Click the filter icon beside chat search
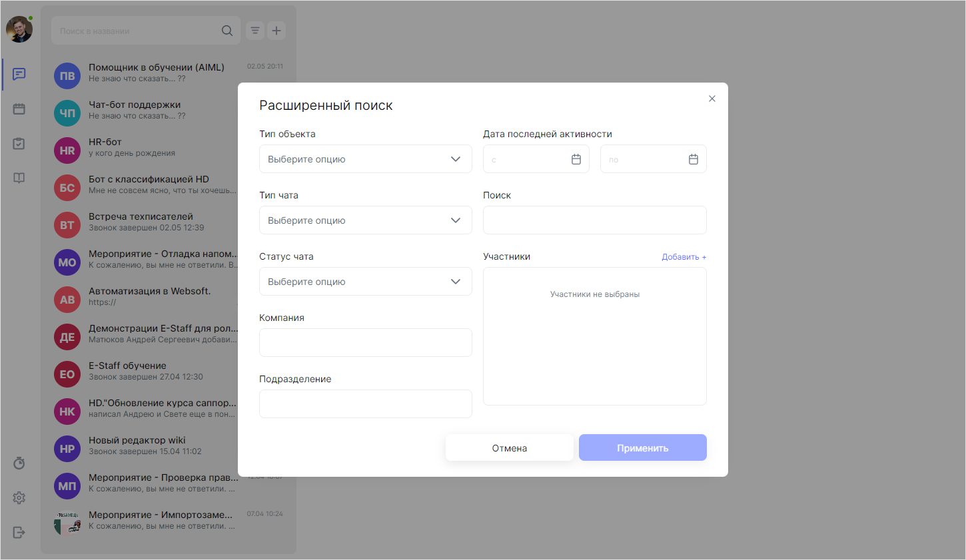The height and width of the screenshot is (560, 966). point(255,31)
